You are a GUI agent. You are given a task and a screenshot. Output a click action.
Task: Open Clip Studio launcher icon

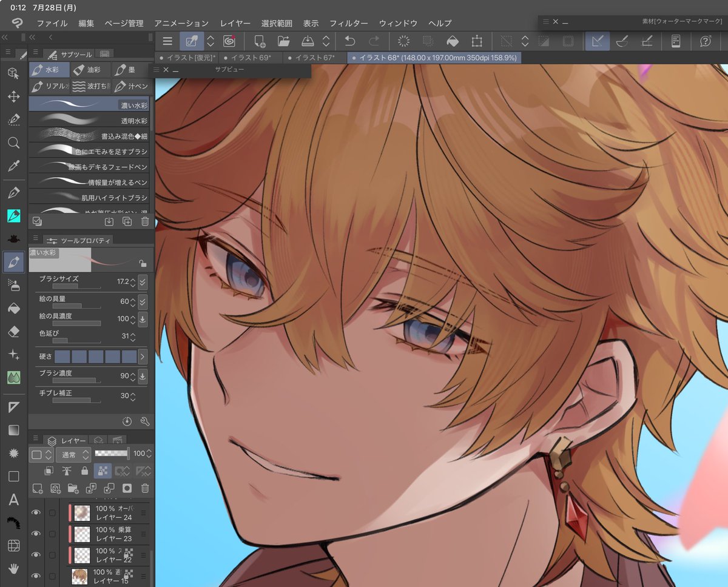pos(229,41)
